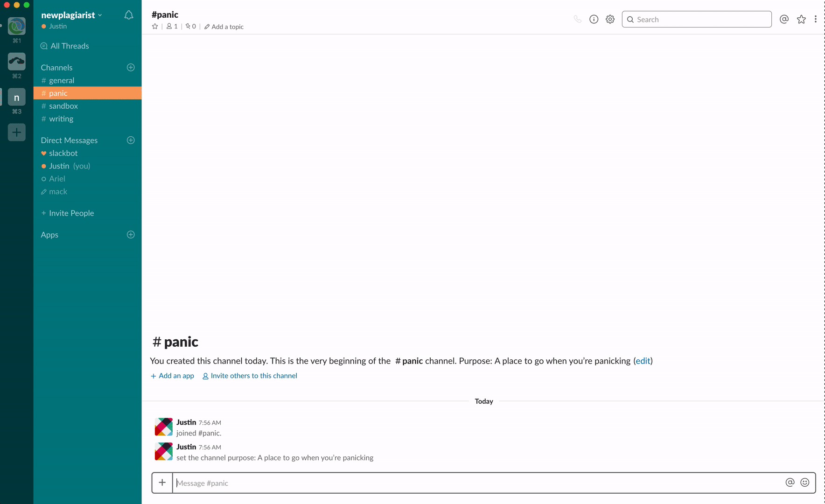
Task: Add a new channel with plus icon
Action: point(131,67)
